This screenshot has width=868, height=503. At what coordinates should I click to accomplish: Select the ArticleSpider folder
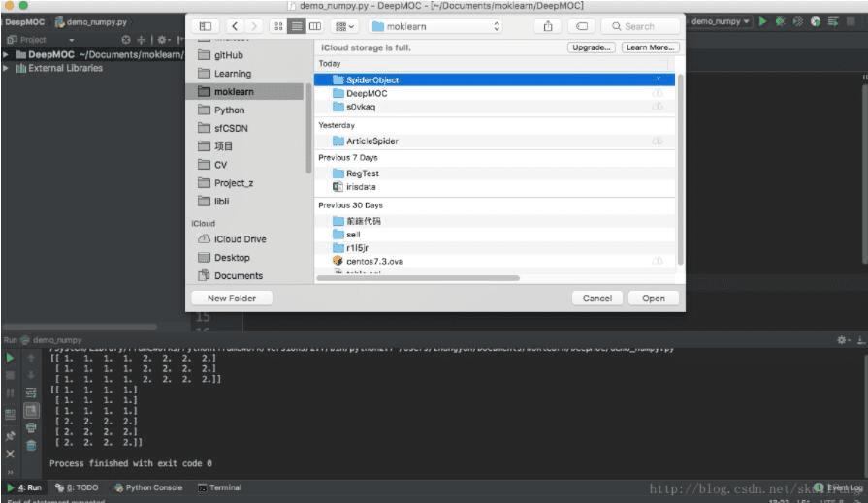coord(495,141)
